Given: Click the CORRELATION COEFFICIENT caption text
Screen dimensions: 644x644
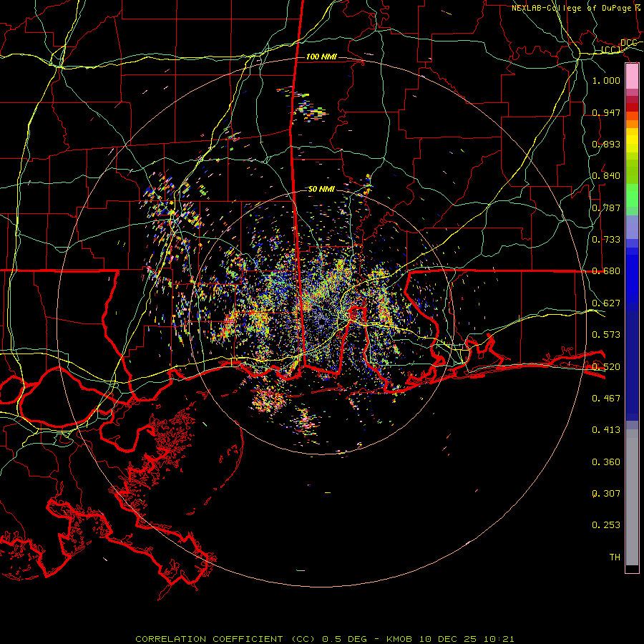Looking at the screenshot, I should (x=209, y=639).
